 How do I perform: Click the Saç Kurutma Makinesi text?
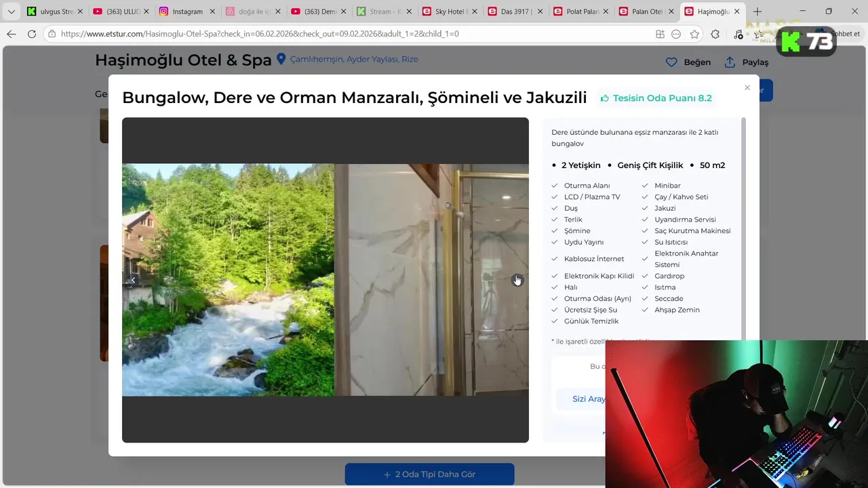pos(692,231)
